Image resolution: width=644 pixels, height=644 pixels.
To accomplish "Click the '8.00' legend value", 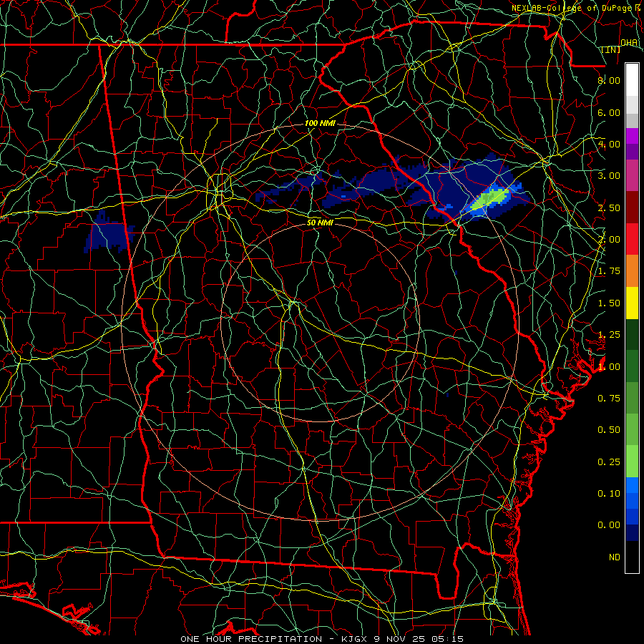I will 609,80.
